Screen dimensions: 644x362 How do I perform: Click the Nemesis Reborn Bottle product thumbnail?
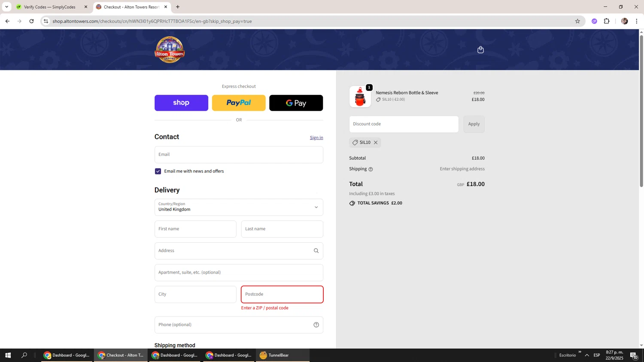tap(360, 97)
